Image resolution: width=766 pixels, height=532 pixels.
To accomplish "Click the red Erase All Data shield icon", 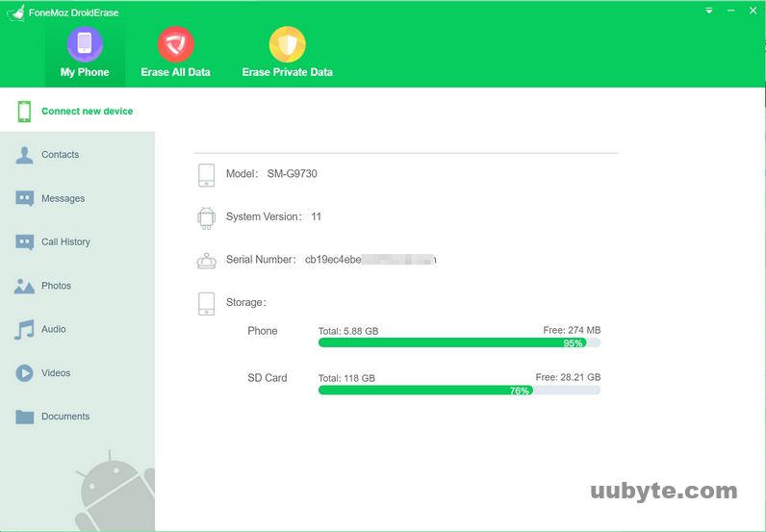I will click(x=175, y=44).
